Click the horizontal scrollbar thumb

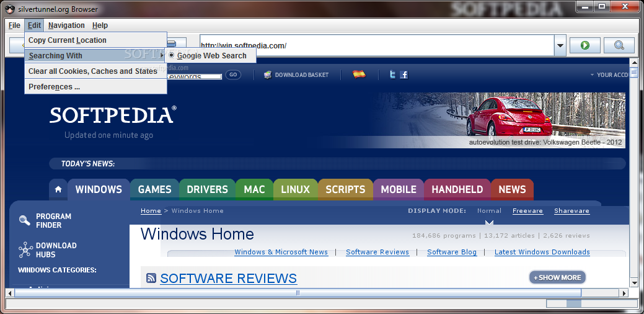(298, 293)
